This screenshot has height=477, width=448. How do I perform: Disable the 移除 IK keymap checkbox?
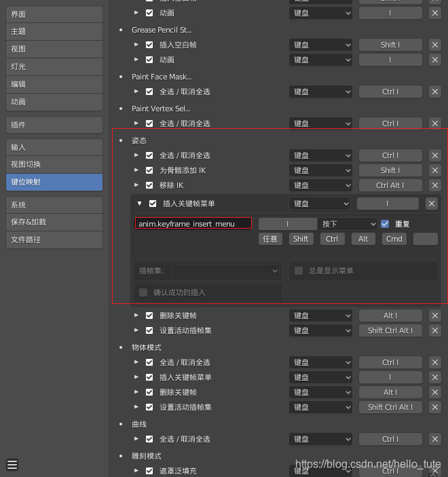[x=149, y=185]
